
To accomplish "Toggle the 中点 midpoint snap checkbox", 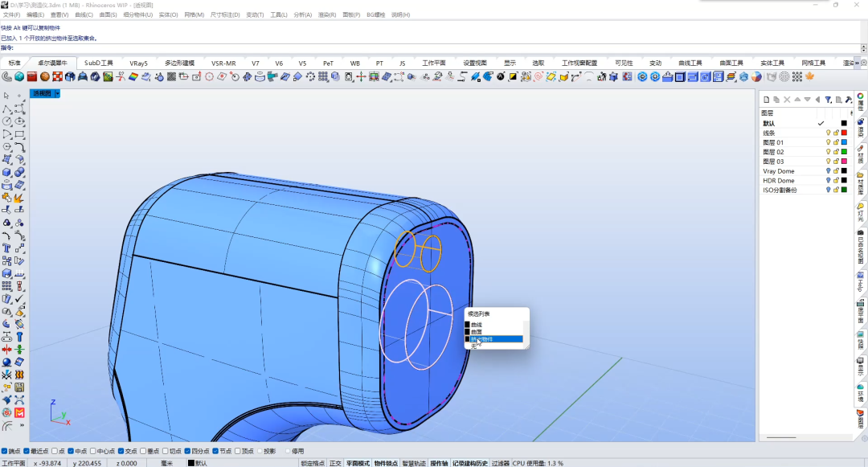I will pos(71,452).
